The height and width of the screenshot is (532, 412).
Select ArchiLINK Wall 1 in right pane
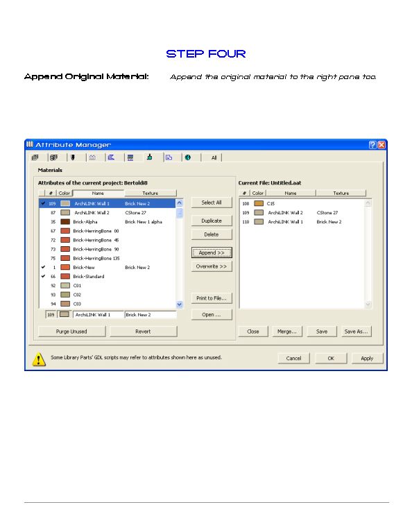click(302, 222)
